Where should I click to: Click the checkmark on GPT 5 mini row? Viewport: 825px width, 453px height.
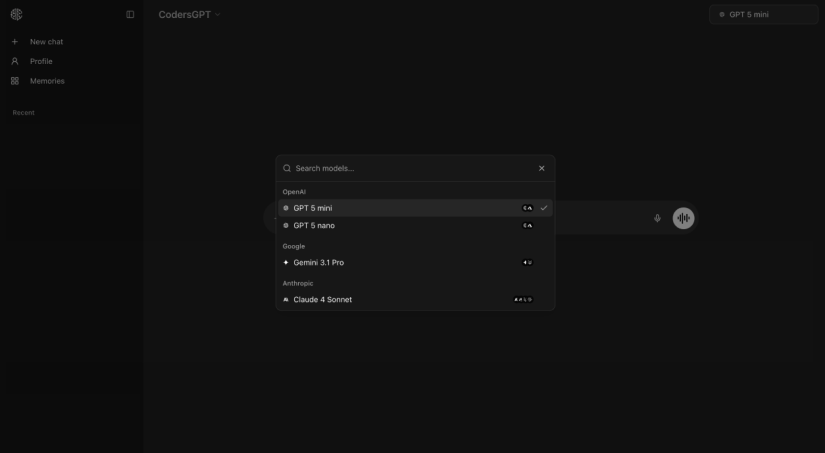coord(544,208)
